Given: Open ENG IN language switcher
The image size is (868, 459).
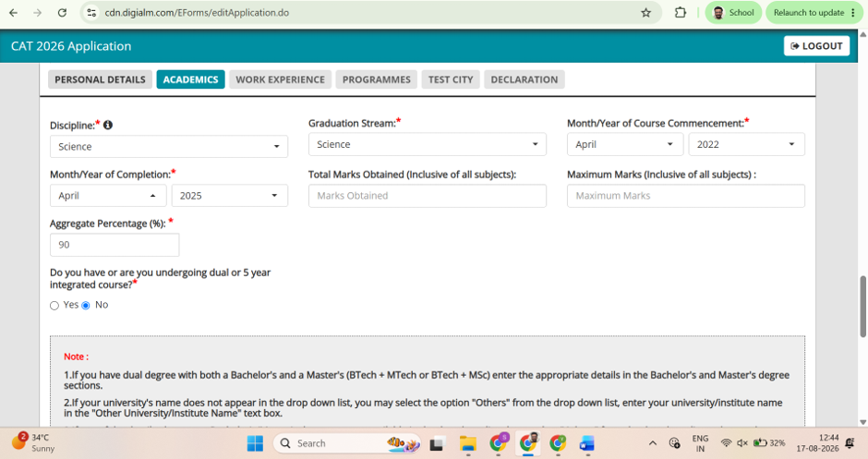Looking at the screenshot, I should (700, 443).
